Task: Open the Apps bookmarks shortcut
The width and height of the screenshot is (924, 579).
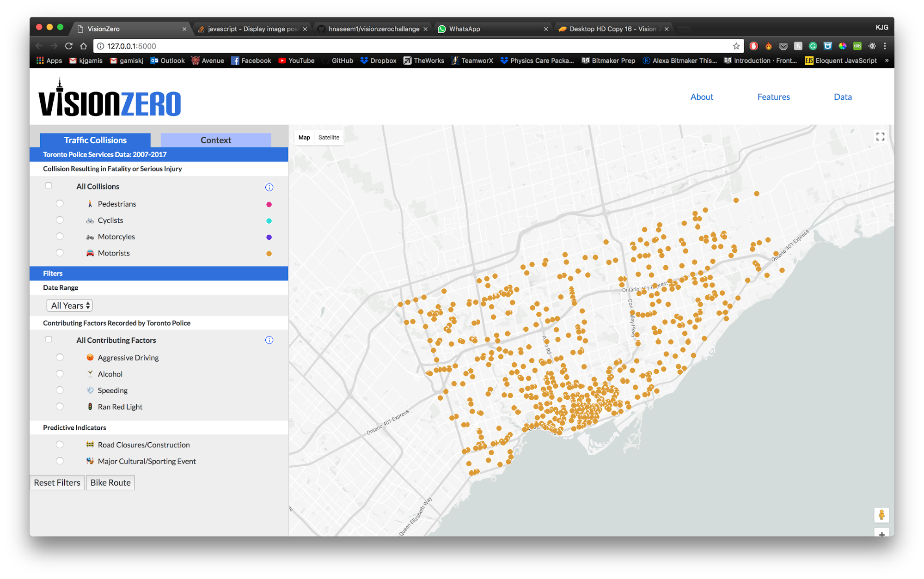Action: [49, 61]
